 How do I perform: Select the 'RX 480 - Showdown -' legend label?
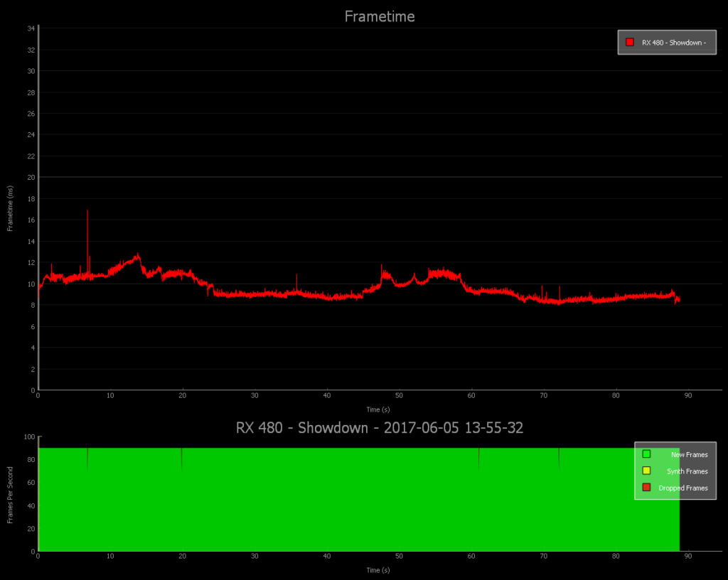click(x=673, y=43)
